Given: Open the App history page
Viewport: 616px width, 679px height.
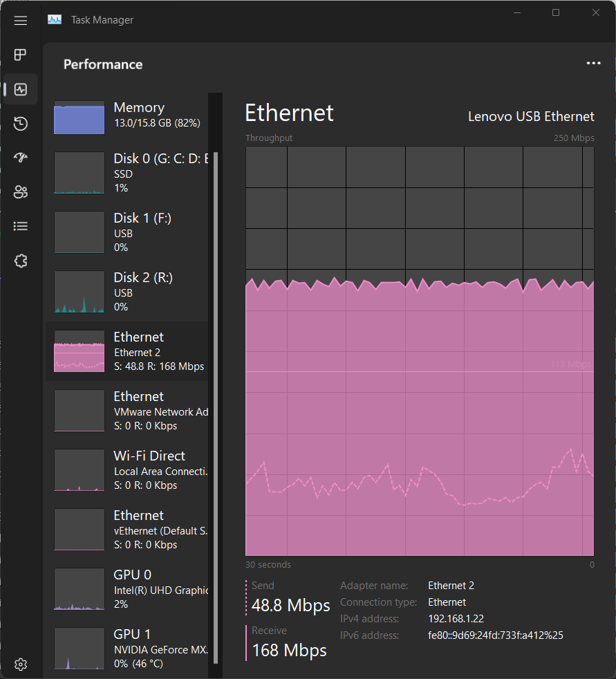Looking at the screenshot, I should click(21, 124).
